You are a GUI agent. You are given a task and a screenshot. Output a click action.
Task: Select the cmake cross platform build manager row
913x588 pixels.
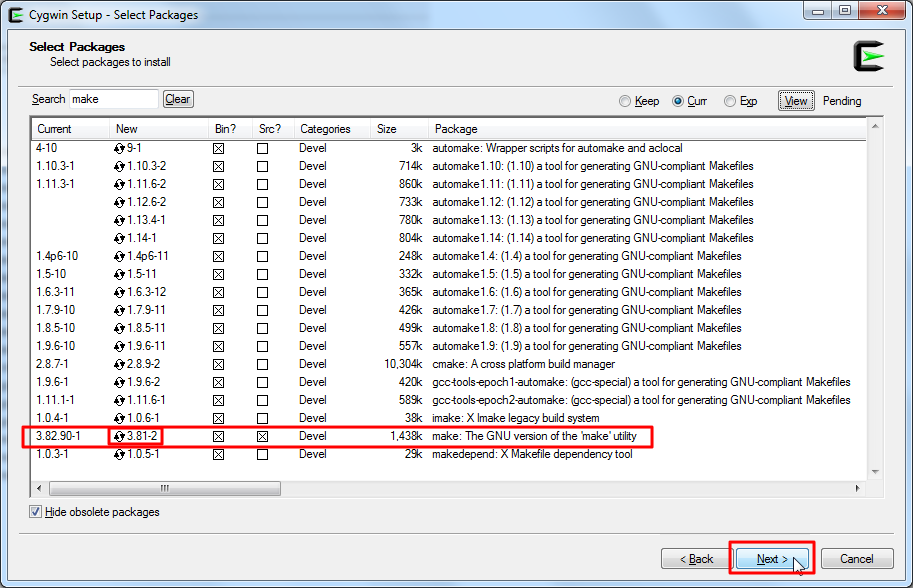tap(448, 364)
